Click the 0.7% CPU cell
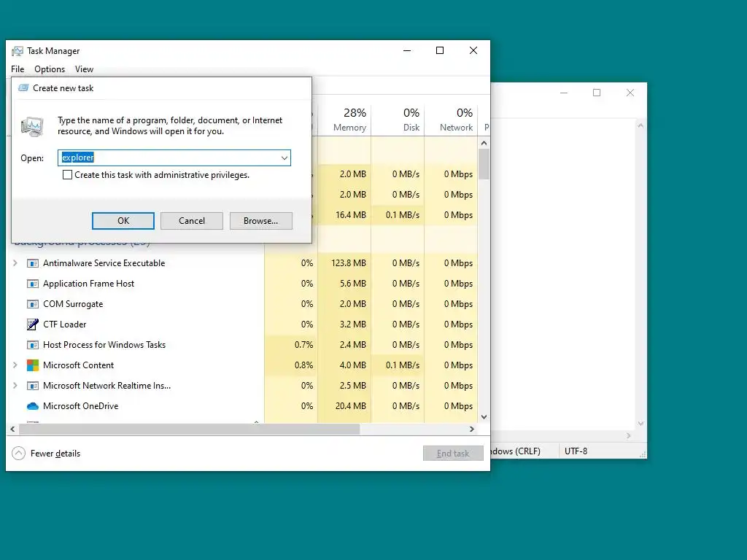The image size is (747, 560). 291,345
